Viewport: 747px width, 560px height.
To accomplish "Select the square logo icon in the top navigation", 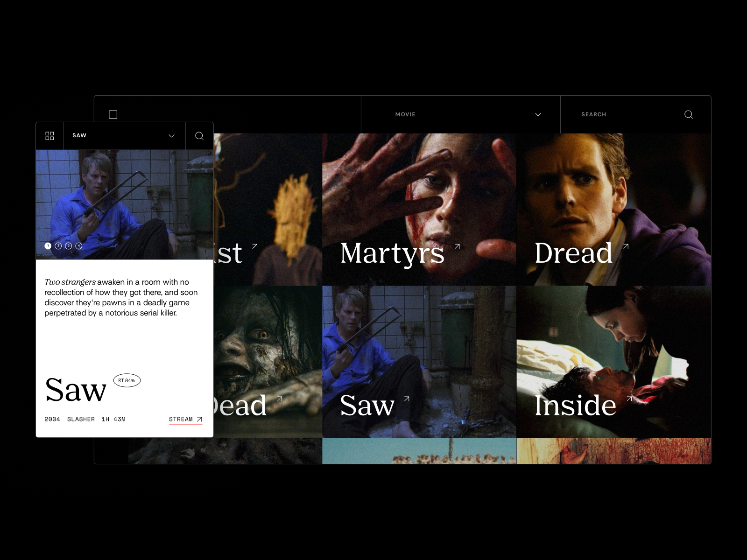I will point(113,114).
